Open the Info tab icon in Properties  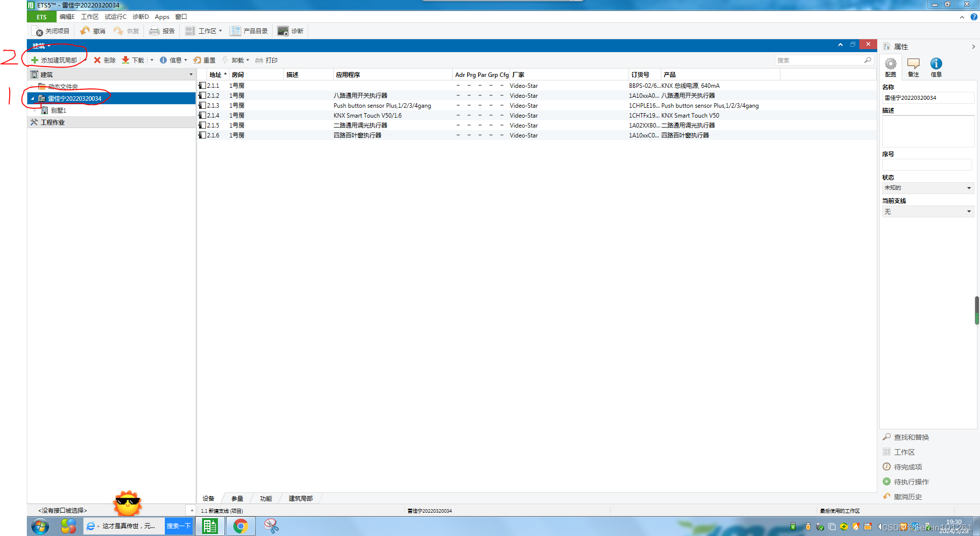pyautogui.click(x=936, y=64)
